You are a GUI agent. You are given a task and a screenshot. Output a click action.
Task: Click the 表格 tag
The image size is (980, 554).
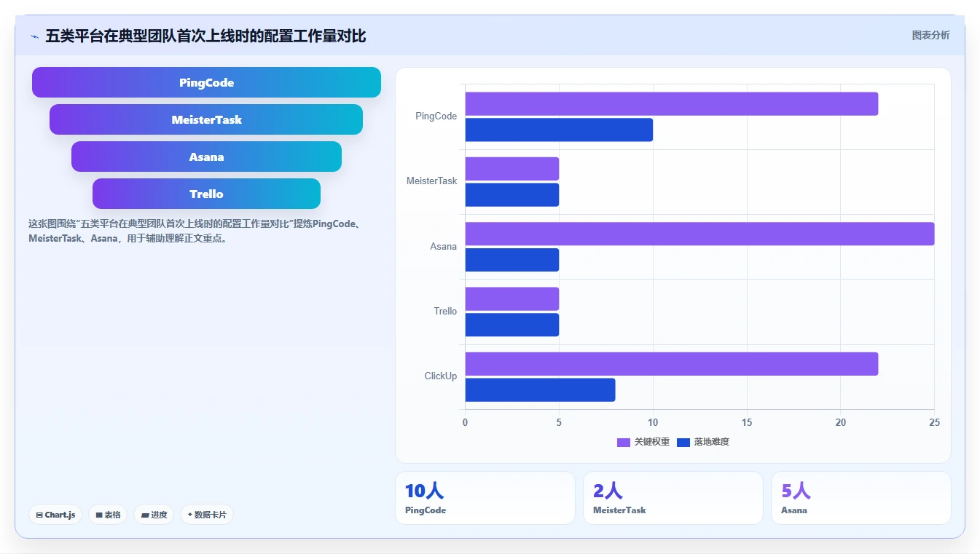tap(108, 515)
